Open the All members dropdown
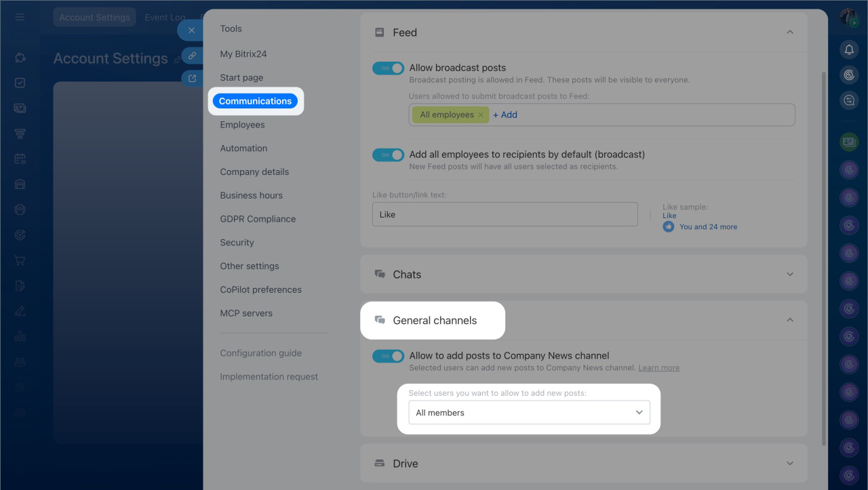Viewport: 868px width, 490px height. point(529,413)
